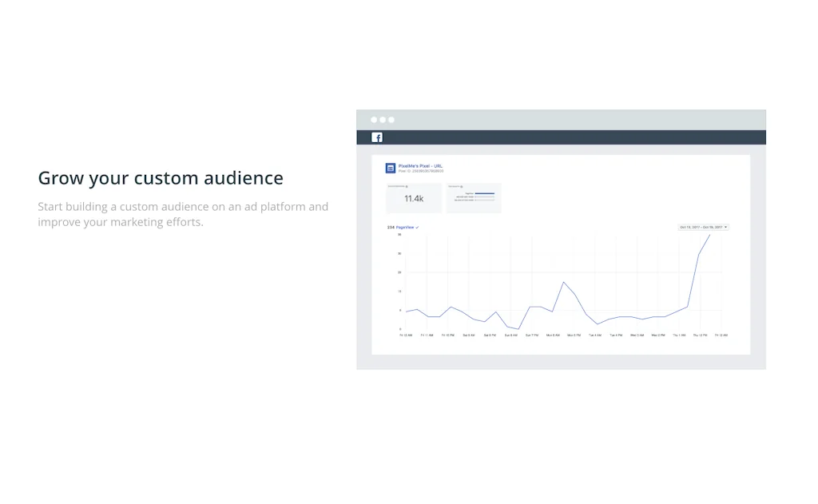Click the highest point of the line chart
Viewport: 818px width, 504px height.
tap(709, 235)
